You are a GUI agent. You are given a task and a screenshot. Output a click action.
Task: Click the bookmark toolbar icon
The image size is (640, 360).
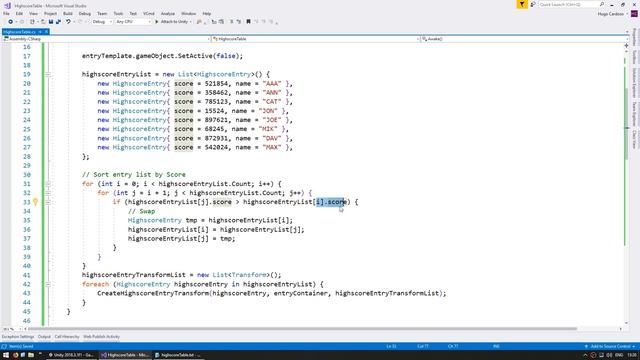pos(248,22)
